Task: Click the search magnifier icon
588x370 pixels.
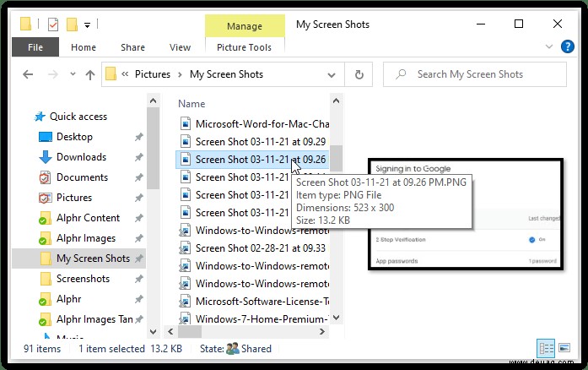Action: (x=401, y=74)
